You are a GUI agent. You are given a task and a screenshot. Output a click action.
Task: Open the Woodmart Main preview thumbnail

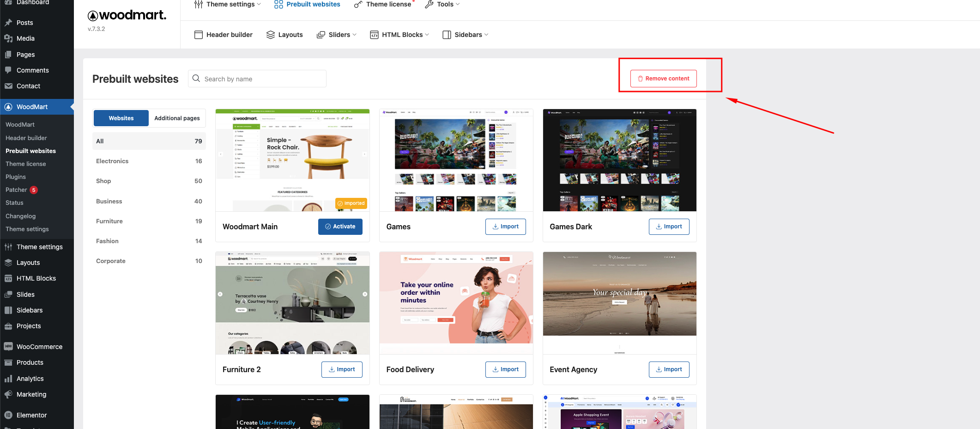coord(292,160)
